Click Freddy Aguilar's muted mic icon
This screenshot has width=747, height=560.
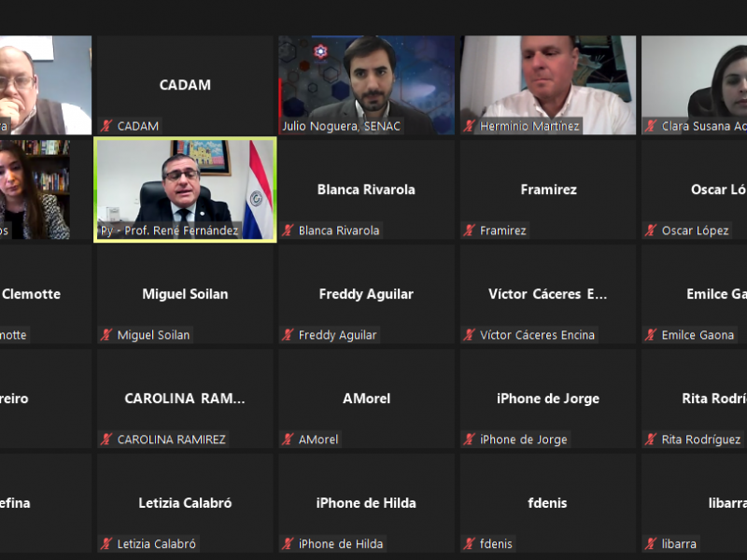[288, 335]
